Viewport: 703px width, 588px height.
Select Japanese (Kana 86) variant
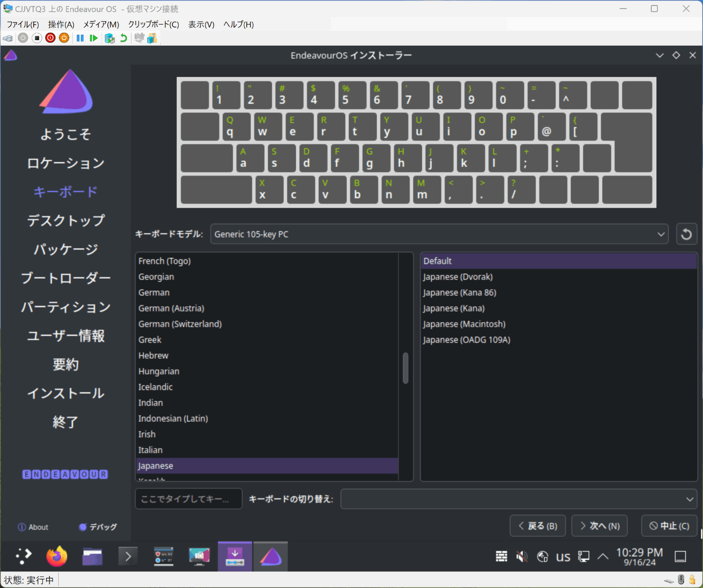559,293
